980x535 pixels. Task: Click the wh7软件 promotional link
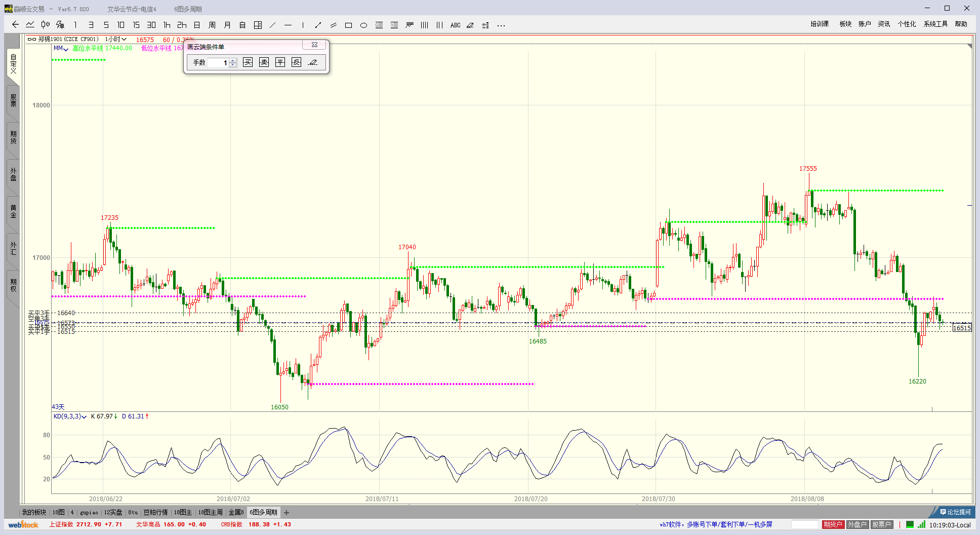coord(716,524)
